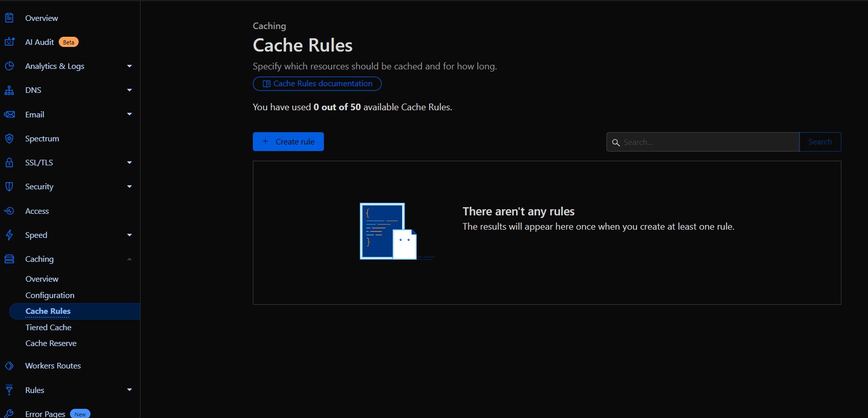The width and height of the screenshot is (868, 418).
Task: Click the Workers Routes diamond icon
Action: coord(9,366)
